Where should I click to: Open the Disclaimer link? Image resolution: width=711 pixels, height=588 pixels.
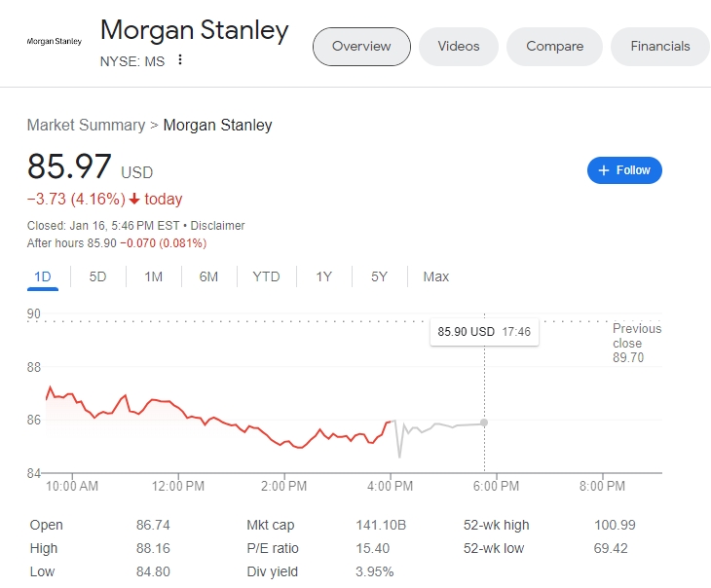[x=218, y=226]
